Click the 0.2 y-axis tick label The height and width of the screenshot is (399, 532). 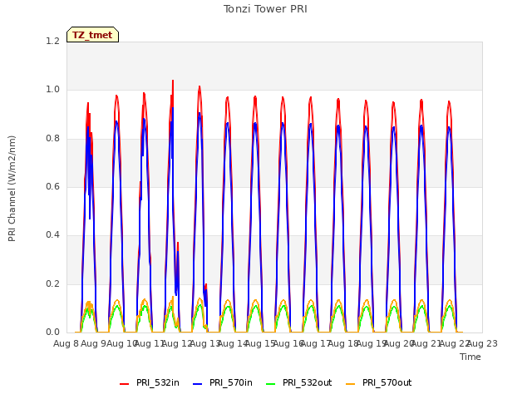(52, 283)
